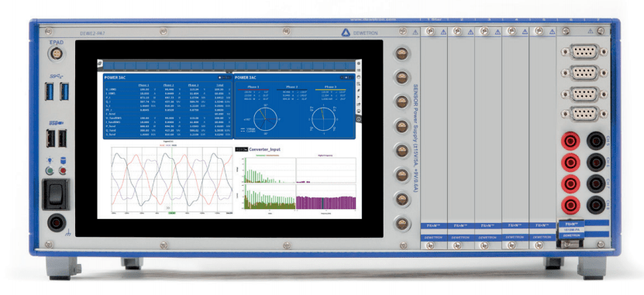Select the magnifier page icon in the sidebar
The height and width of the screenshot is (295, 644).
tap(359, 84)
